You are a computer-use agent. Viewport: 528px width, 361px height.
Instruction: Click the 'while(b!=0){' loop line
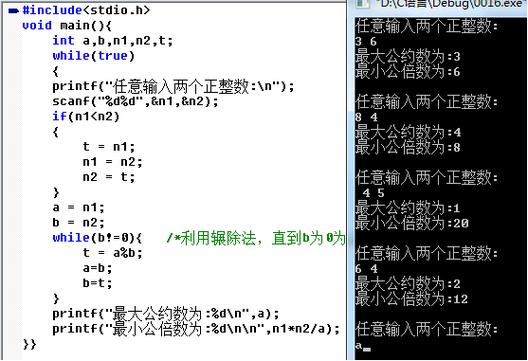97,238
